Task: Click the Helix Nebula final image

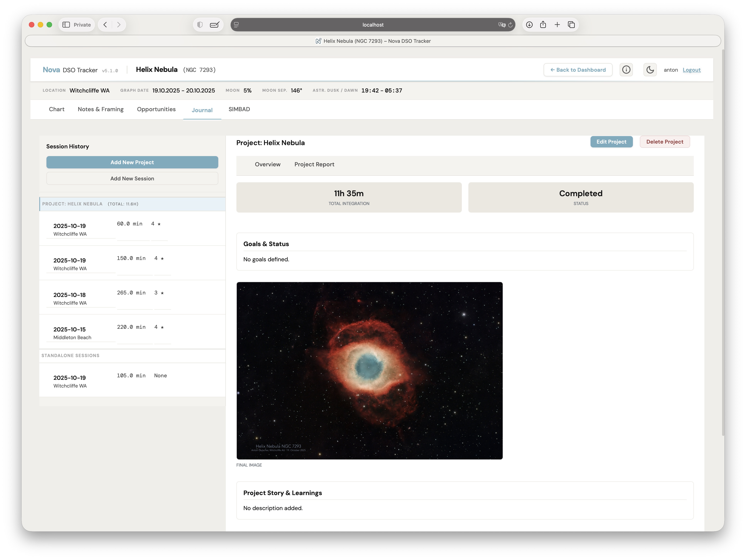Action: [369, 370]
